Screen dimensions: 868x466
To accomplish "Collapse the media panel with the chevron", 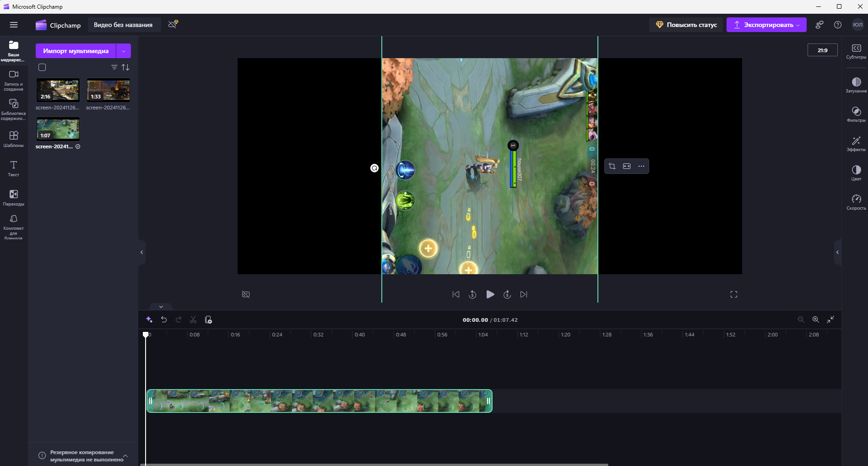I will pos(141,252).
